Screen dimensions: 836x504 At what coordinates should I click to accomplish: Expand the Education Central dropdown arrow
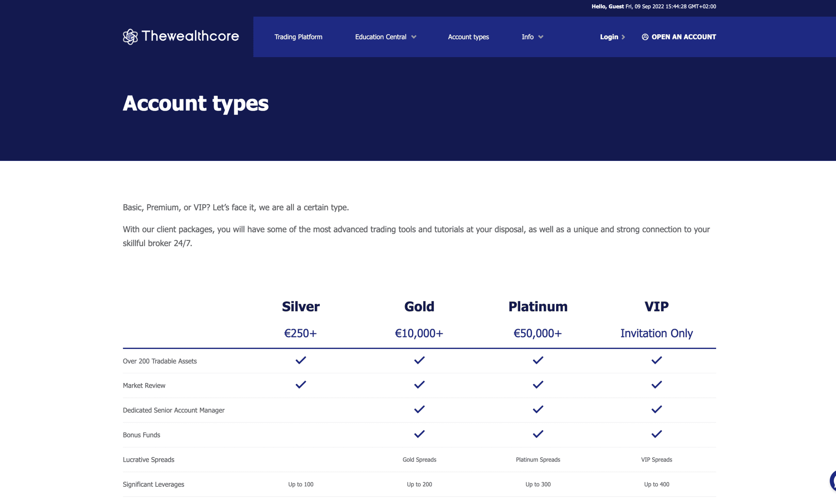tap(413, 37)
